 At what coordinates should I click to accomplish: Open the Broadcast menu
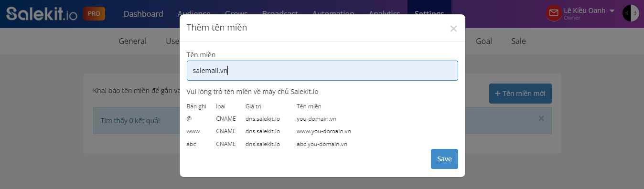point(280,14)
